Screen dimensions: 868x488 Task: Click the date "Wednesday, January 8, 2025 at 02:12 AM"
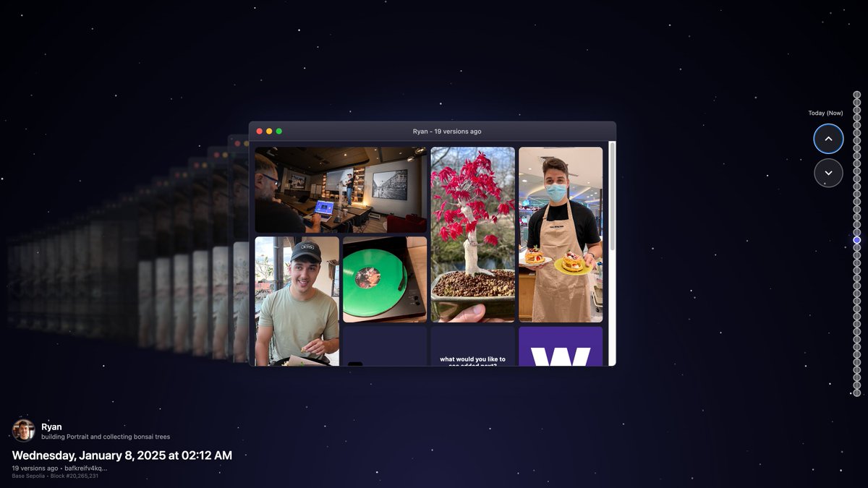(x=122, y=455)
